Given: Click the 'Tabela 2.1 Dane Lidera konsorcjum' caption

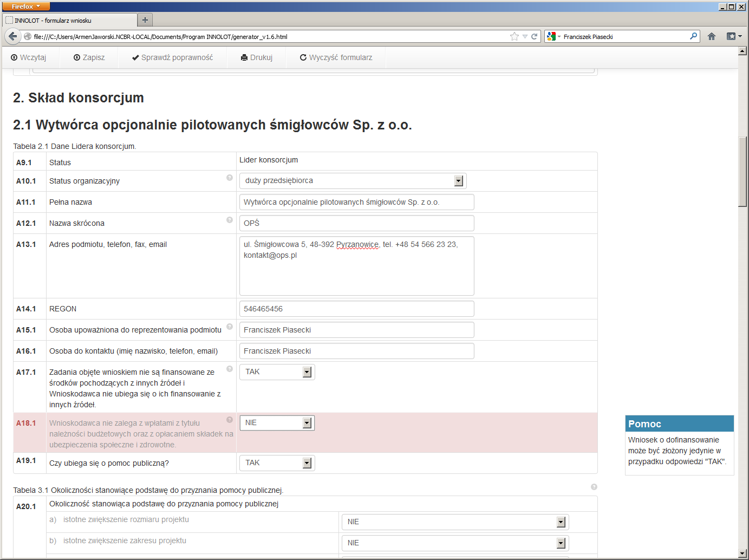Looking at the screenshot, I should (75, 146).
